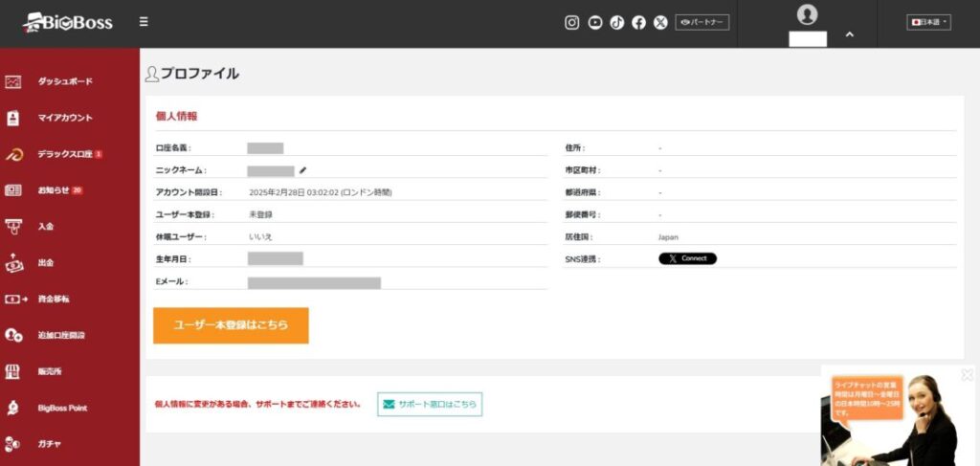980x466 pixels.
Task: Toggle the hamburger sidebar menu
Action: [x=144, y=21]
